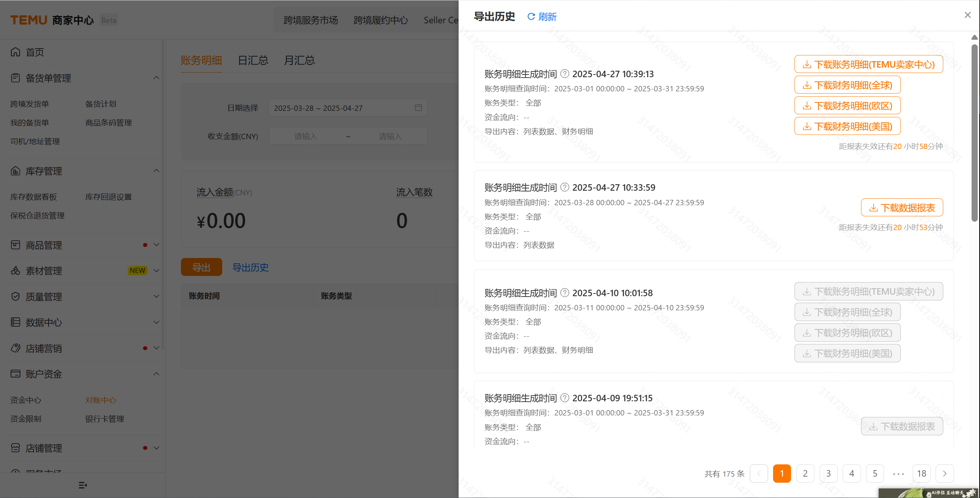Click the active 下载数据报表 button
This screenshot has width=980, height=498.
tap(902, 208)
